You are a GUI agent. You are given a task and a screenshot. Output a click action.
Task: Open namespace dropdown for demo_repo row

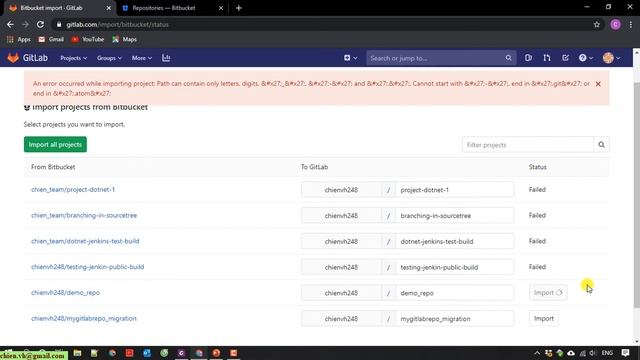pyautogui.click(x=341, y=293)
